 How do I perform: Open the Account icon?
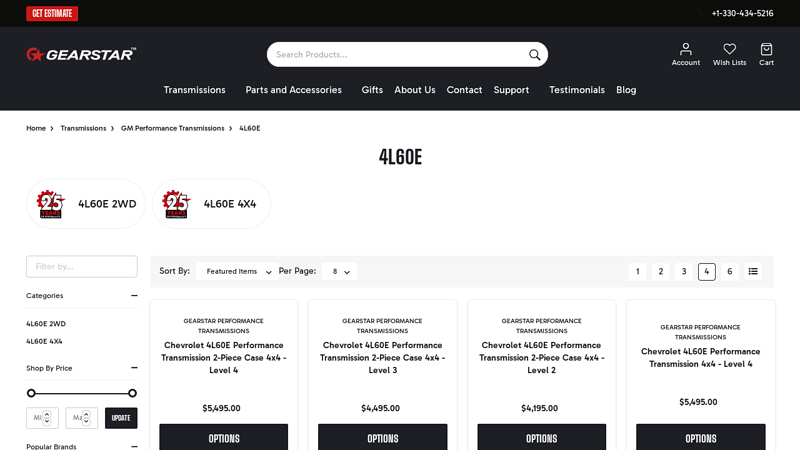tap(685, 49)
